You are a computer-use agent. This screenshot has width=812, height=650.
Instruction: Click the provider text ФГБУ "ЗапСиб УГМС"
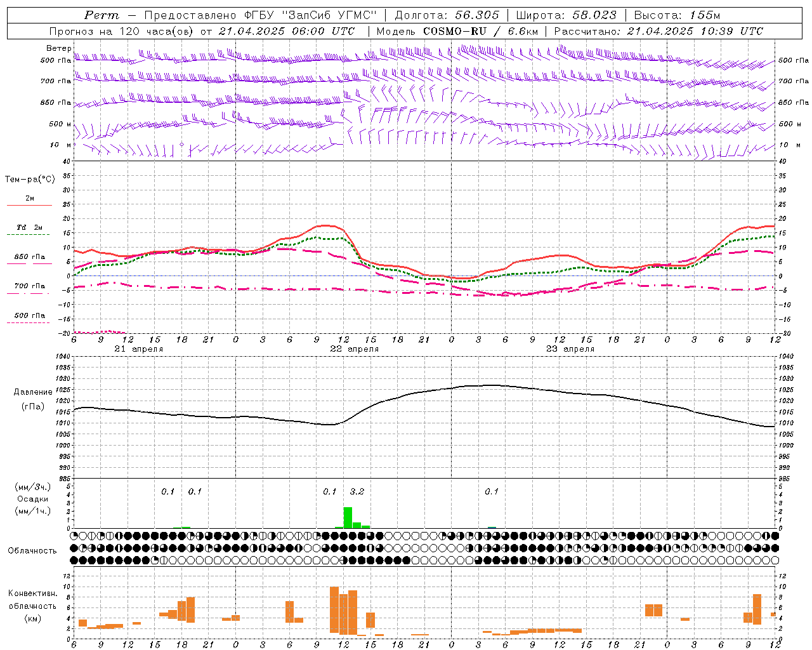coord(310,15)
